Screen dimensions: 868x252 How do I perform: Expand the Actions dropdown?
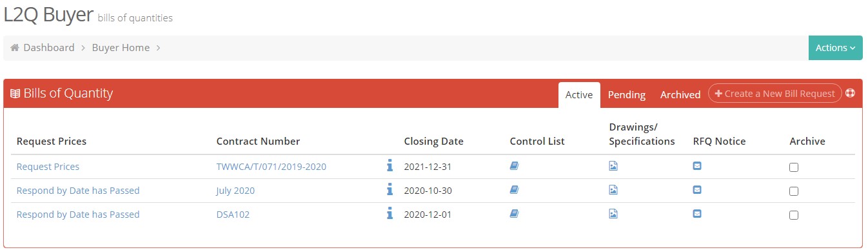pyautogui.click(x=835, y=48)
